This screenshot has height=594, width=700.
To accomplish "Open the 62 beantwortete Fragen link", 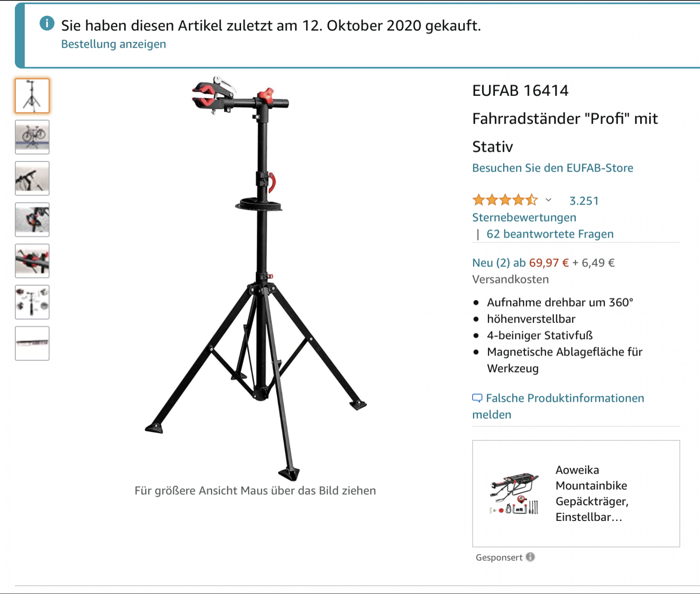I will pyautogui.click(x=550, y=234).
